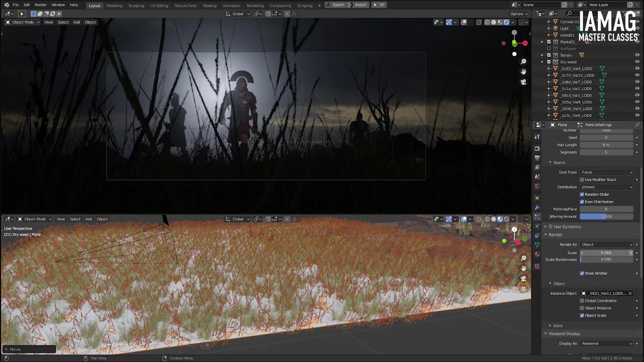Switch to the Shading workspace tab
Viewport: 644px width, 362px height.
(210, 6)
